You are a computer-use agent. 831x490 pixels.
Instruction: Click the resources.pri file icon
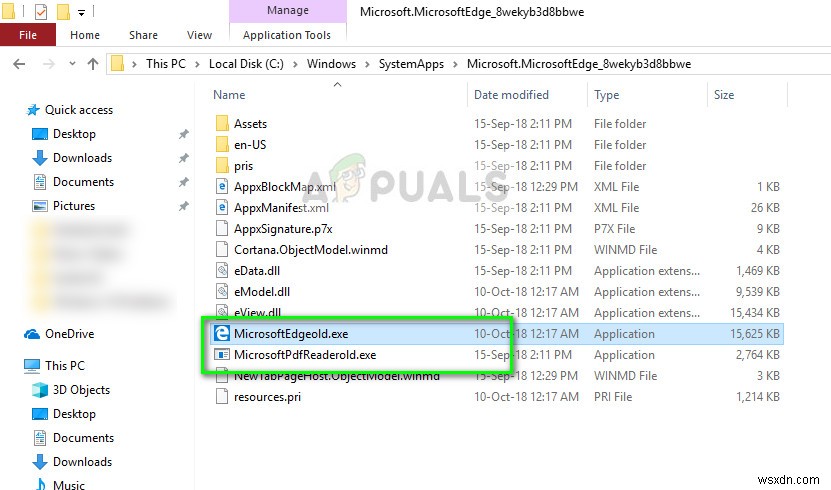pos(222,396)
